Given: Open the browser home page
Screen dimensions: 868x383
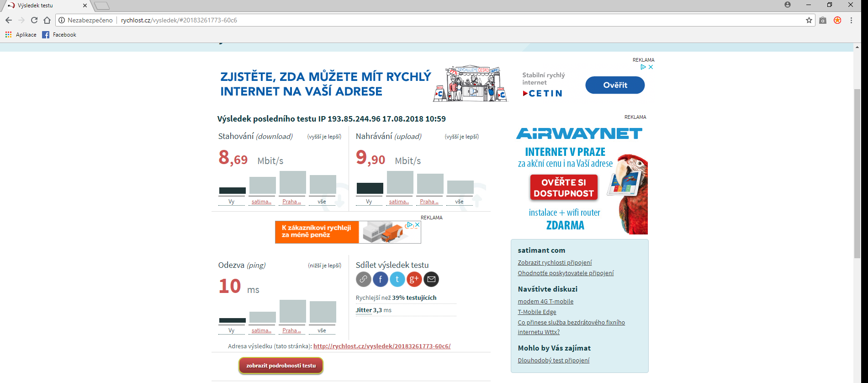Looking at the screenshot, I should (47, 20).
